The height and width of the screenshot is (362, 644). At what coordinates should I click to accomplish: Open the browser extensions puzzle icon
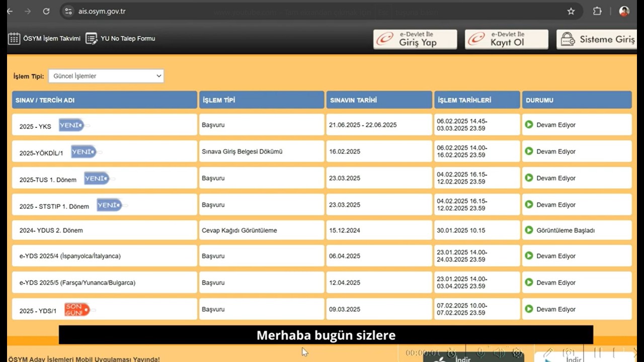(597, 11)
